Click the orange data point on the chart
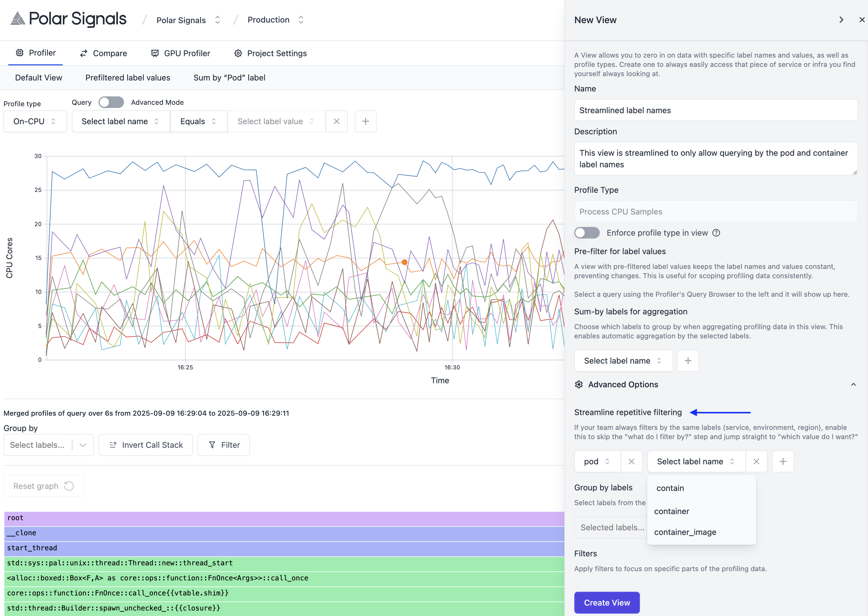Viewport: 868px width, 616px height. pyautogui.click(x=404, y=262)
